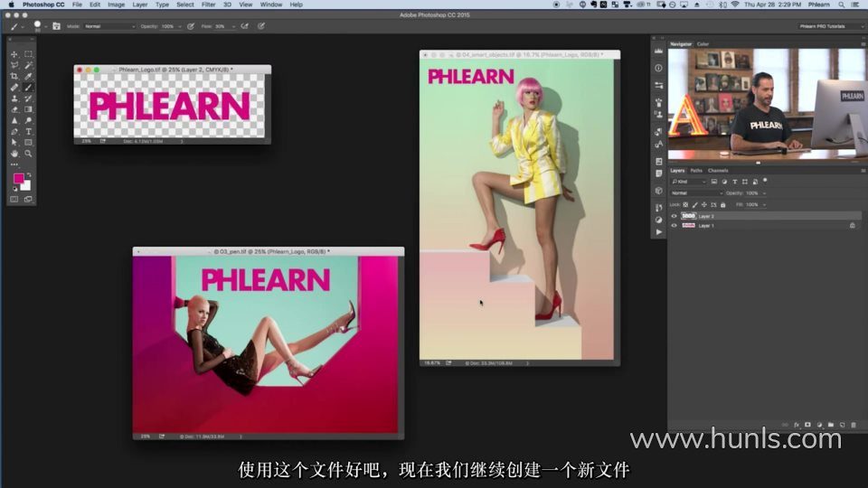Toggle lock image pixels

click(x=694, y=205)
